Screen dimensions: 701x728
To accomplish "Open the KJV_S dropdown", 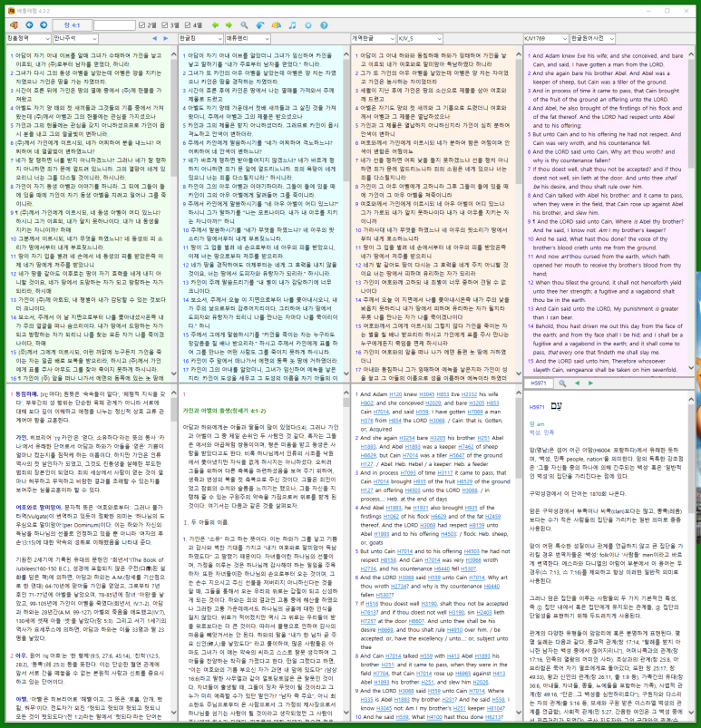I will coord(420,39).
